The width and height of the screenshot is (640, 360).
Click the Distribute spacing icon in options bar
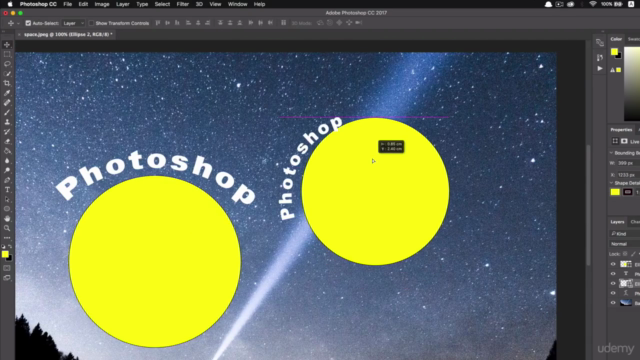(x=283, y=23)
